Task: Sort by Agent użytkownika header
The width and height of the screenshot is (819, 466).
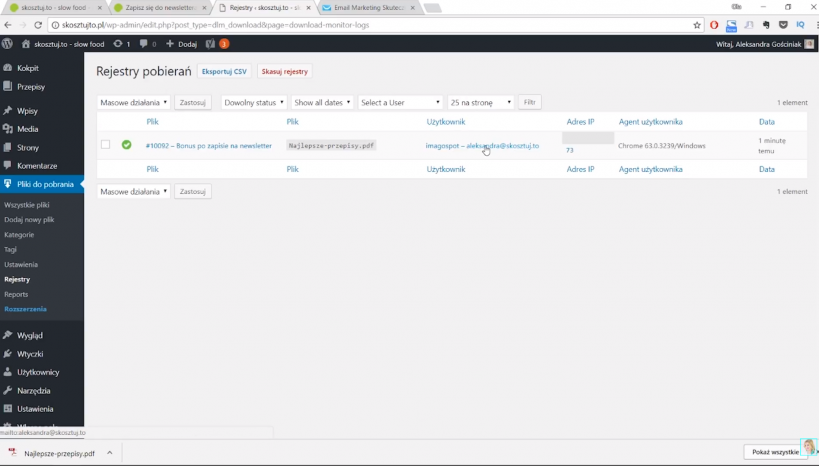Action: click(x=650, y=122)
